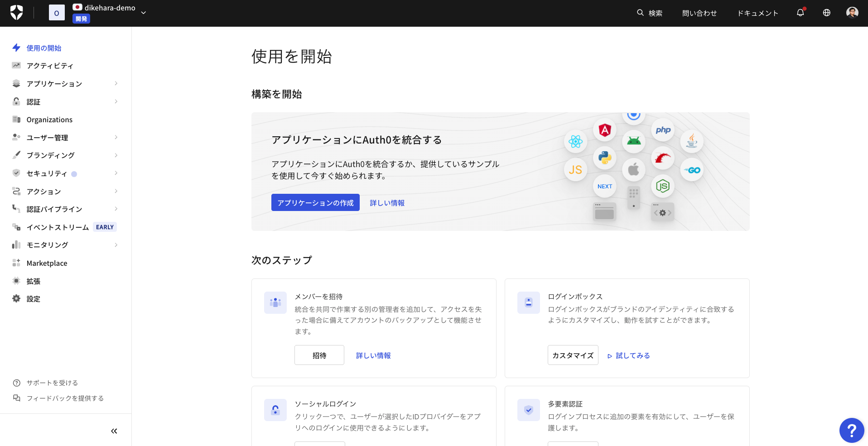The height and width of the screenshot is (446, 868).
Task: Click the Auth0 shield logo
Action: point(17,13)
